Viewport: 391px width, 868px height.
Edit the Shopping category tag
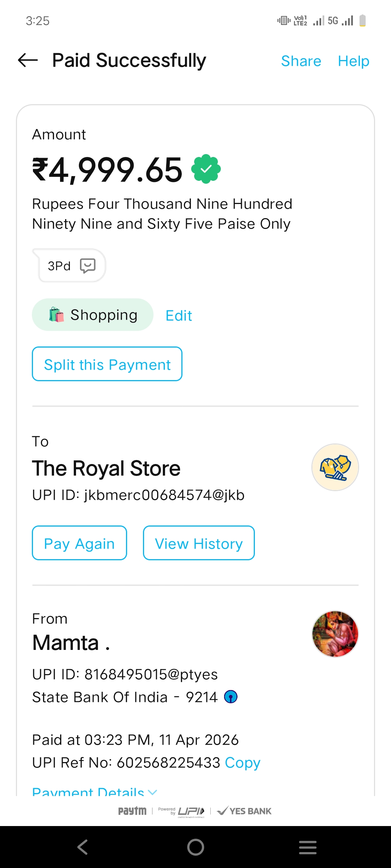pos(178,315)
